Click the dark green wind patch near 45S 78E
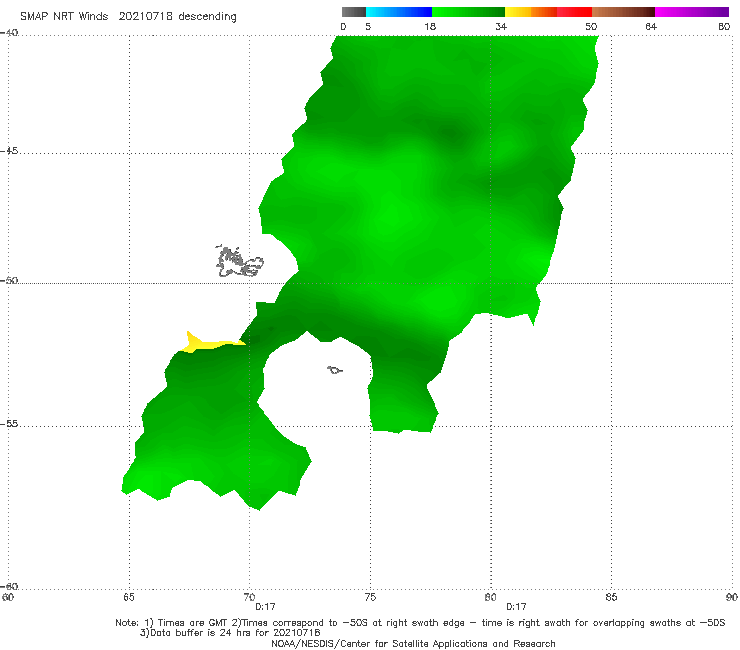740x650 pixels. pyautogui.click(x=452, y=135)
